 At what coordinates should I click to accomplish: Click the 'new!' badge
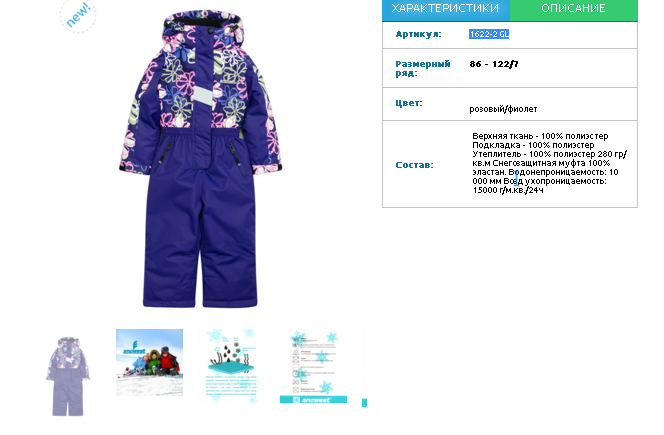[78, 16]
